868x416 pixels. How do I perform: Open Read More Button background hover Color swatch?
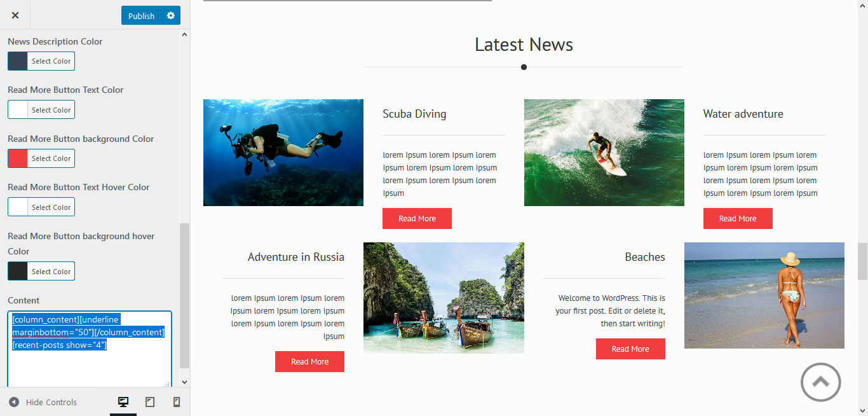click(18, 271)
